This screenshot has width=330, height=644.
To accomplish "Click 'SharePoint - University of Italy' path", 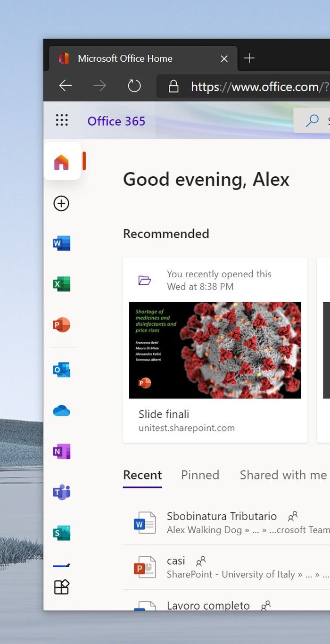I will pos(231,574).
